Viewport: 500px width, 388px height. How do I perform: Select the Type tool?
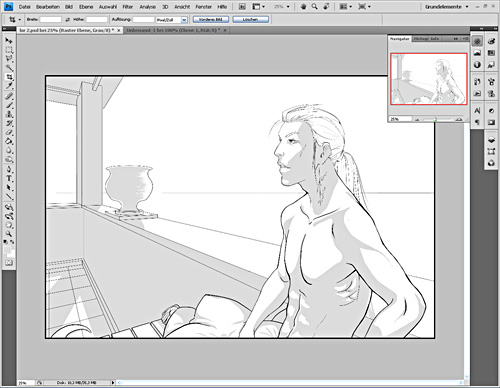[x=9, y=179]
